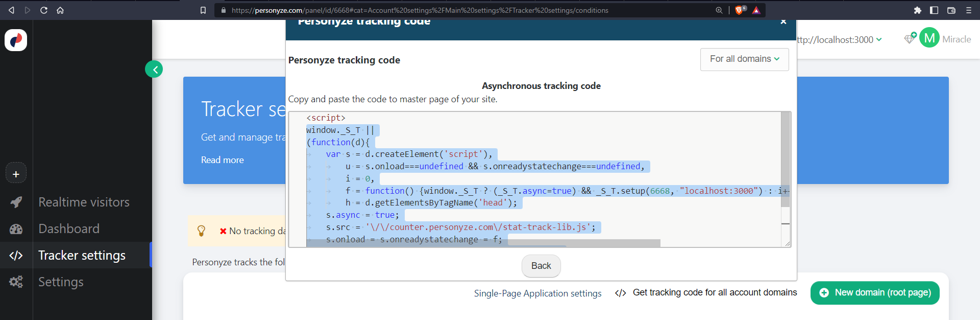Screen dimensions: 980x320
Task: Open Realtime visitors from the sidebar
Action: click(x=84, y=202)
